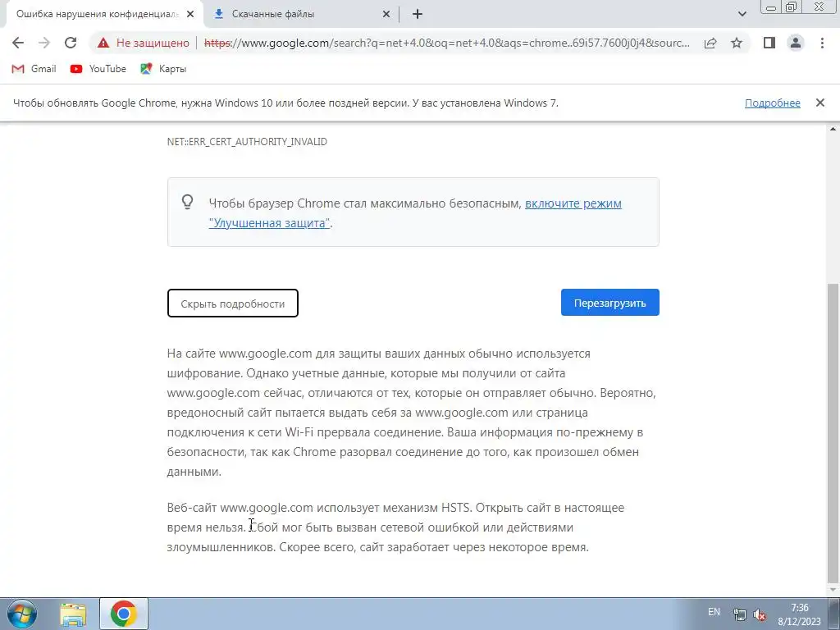The width and height of the screenshot is (840, 630).
Task: Reload the page using toolbar refresh icon
Action: [x=71, y=43]
